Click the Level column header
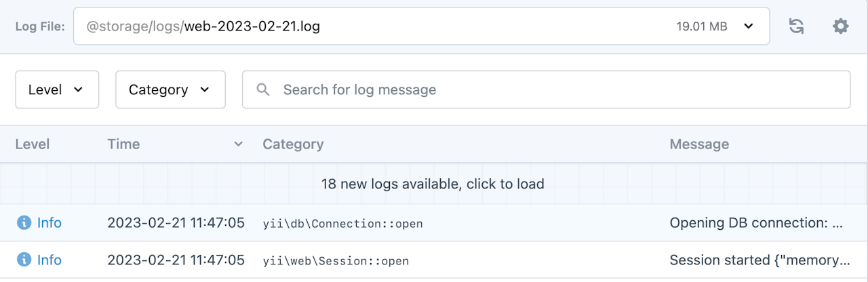868x282 pixels. [33, 144]
